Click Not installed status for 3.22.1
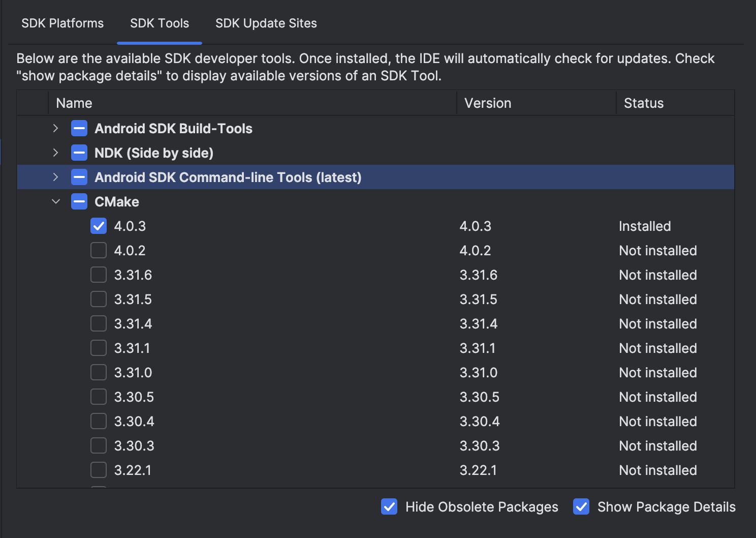 click(x=658, y=470)
